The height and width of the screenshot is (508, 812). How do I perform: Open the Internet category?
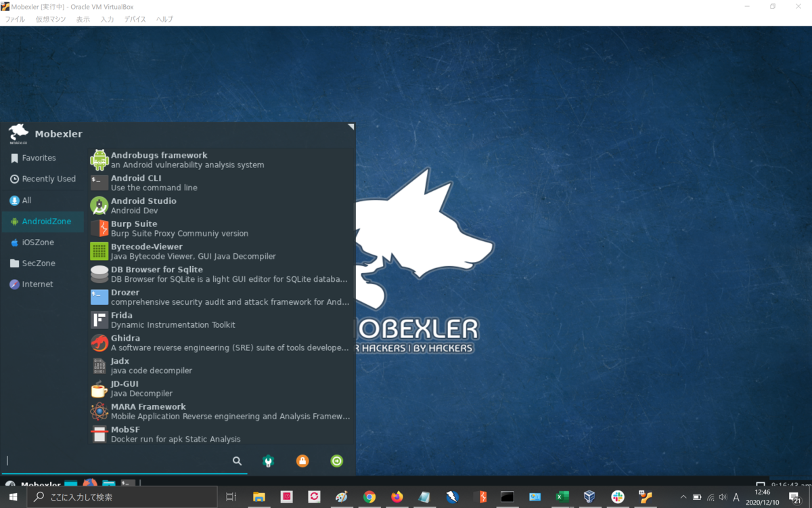coord(43,284)
